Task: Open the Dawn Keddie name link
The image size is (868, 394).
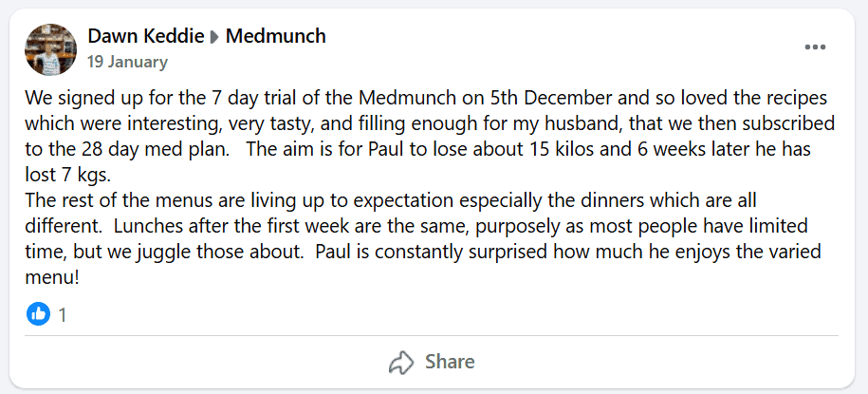Action: point(145,37)
